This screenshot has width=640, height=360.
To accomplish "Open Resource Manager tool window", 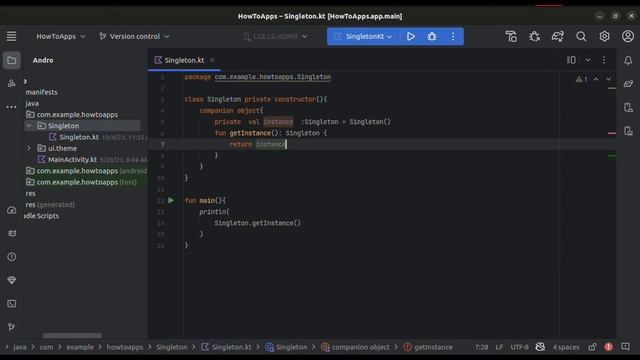I will click(11, 83).
